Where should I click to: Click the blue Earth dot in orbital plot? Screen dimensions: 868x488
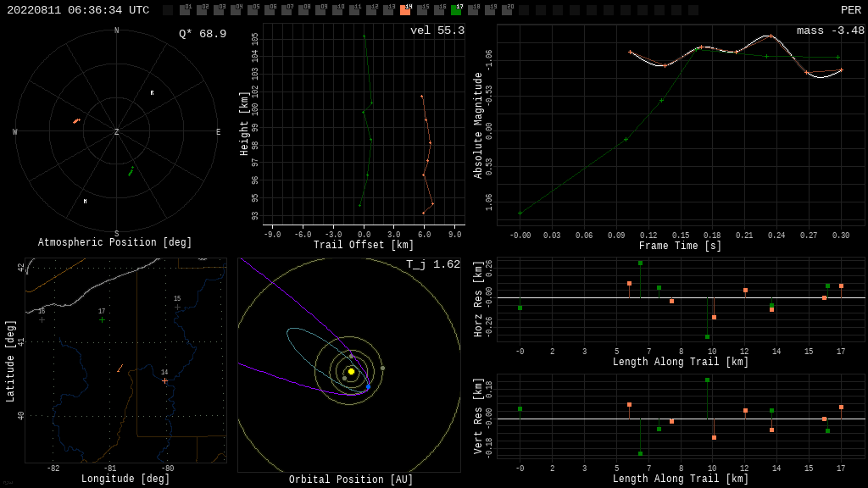click(x=368, y=386)
